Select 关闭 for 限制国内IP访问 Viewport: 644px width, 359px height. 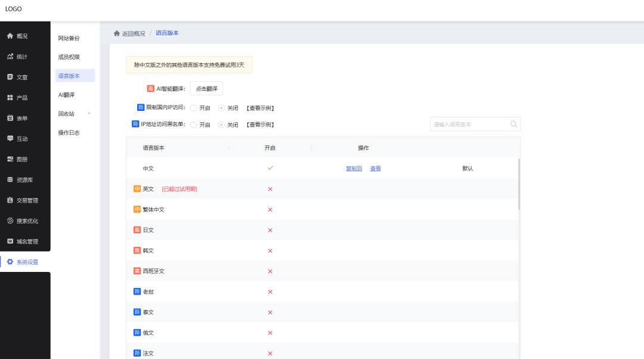tap(221, 108)
